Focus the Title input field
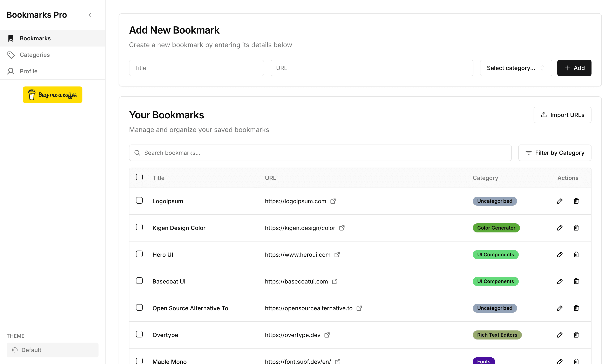Screen dimensions: 615x364 196,68
